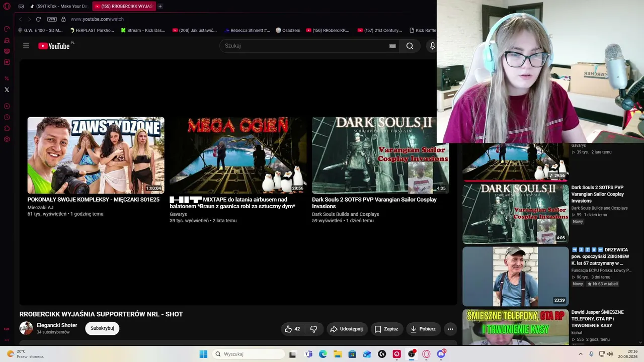Open File Explorer from taskbar
Screen dimensions: 644x362
point(338,354)
